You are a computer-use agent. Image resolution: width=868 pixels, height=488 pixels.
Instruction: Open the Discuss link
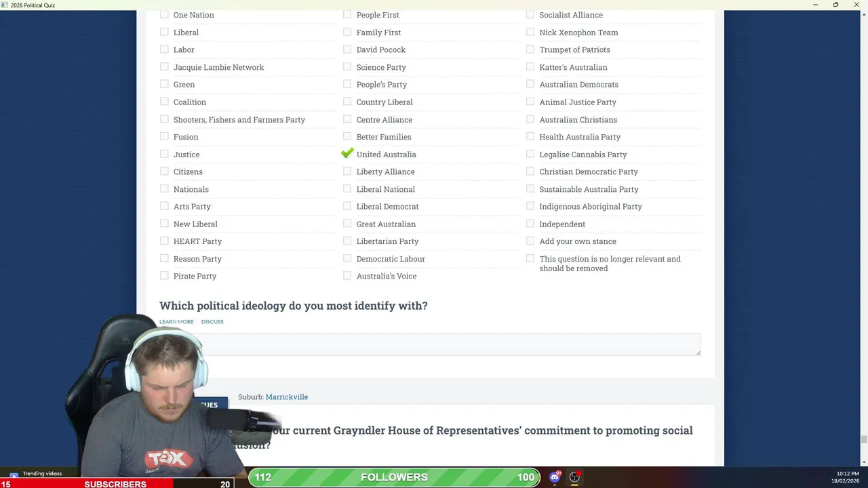tap(212, 321)
